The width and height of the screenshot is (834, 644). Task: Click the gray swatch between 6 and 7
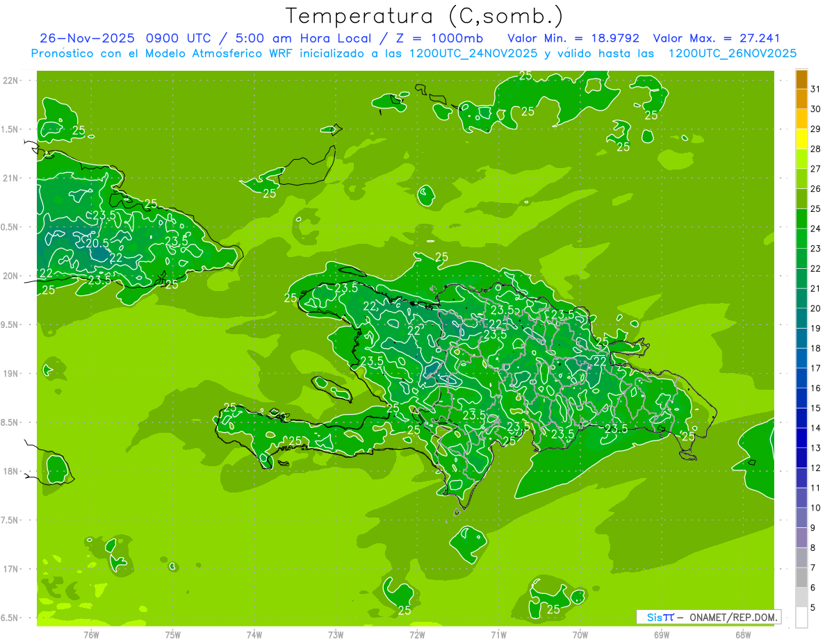pyautogui.click(x=801, y=577)
